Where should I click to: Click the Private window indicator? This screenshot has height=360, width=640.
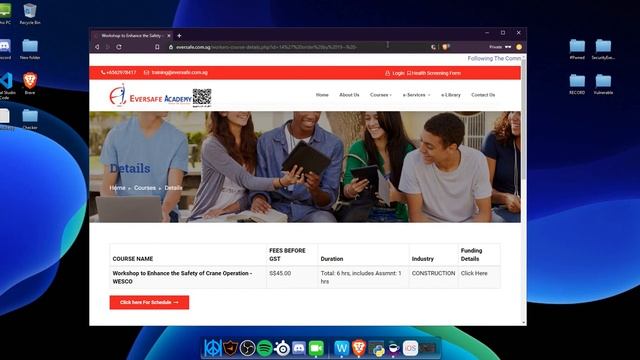tap(500, 47)
